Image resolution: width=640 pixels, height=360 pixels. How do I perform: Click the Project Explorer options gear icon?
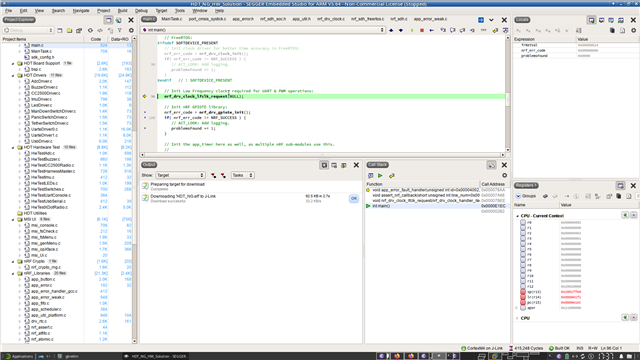point(131,30)
